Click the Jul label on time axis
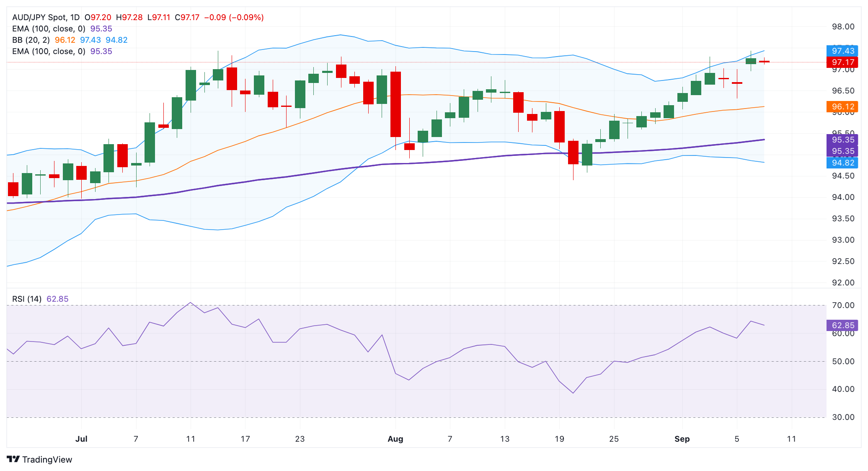868x471 pixels. tap(81, 439)
